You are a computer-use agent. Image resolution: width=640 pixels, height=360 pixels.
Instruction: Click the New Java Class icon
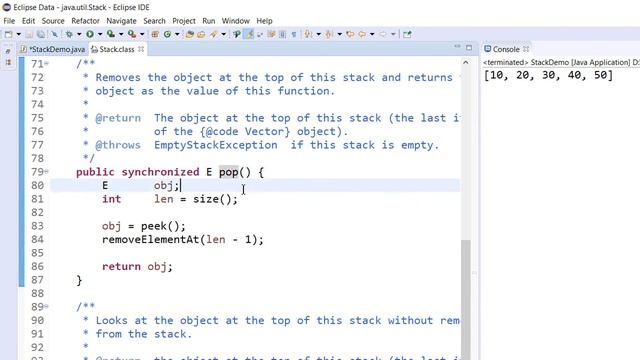(x=167, y=34)
